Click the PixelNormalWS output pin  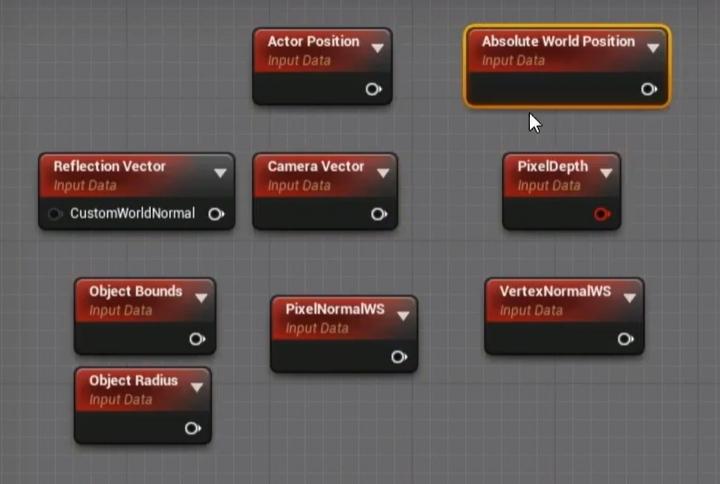(x=399, y=357)
